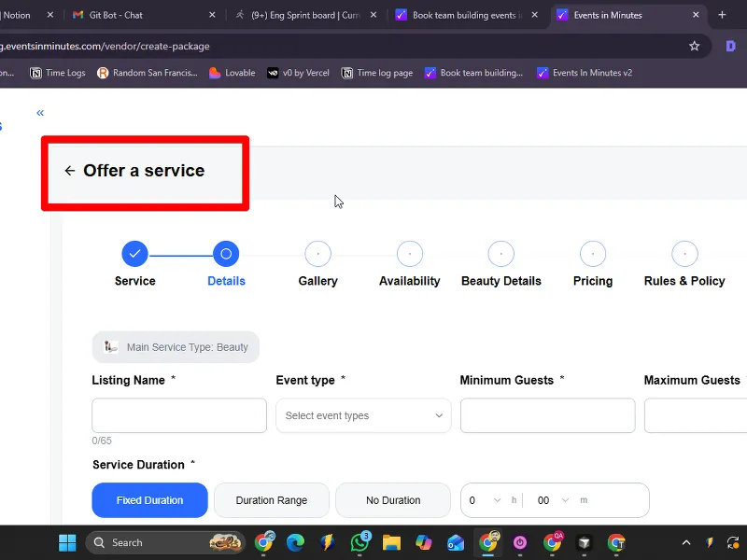Open the Select event types dropdown

click(363, 415)
